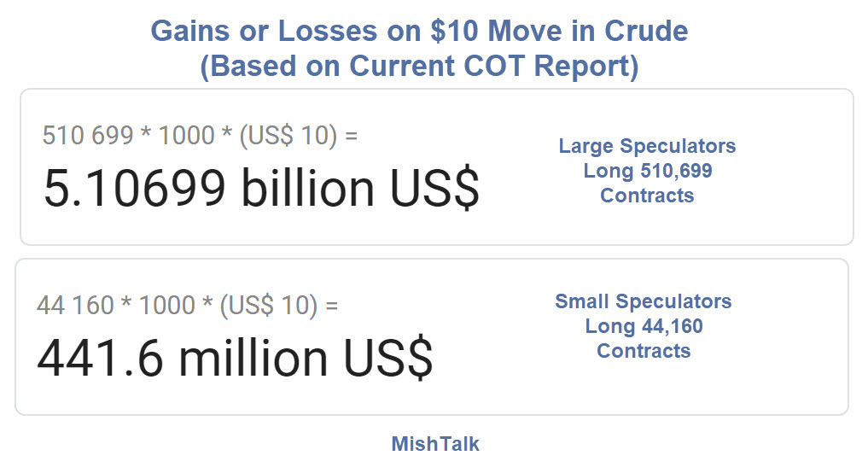
Task: Click 'Contracts' under Long 510,699
Action: (x=647, y=196)
